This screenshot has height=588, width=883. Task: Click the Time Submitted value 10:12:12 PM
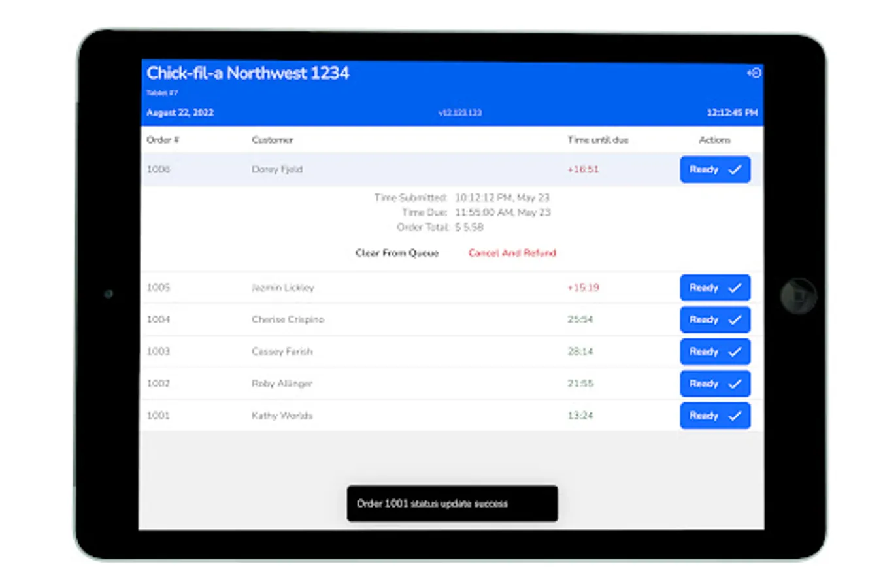[503, 197]
